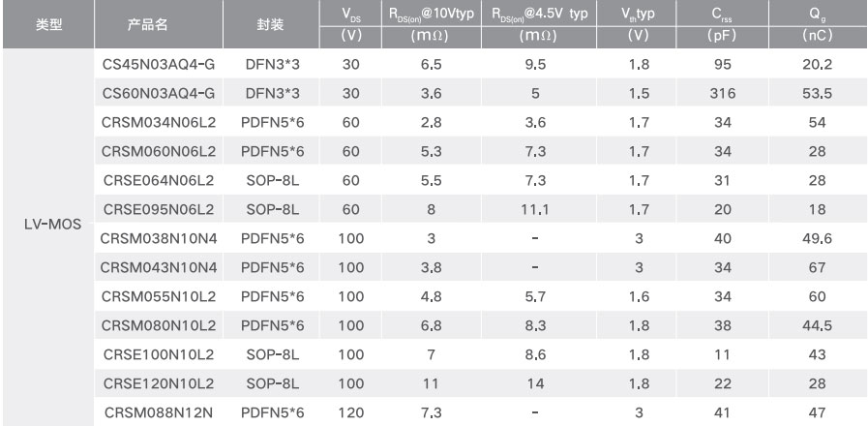The height and width of the screenshot is (426, 868).
Task: Click CRSM088N12N product name
Action: (159, 412)
